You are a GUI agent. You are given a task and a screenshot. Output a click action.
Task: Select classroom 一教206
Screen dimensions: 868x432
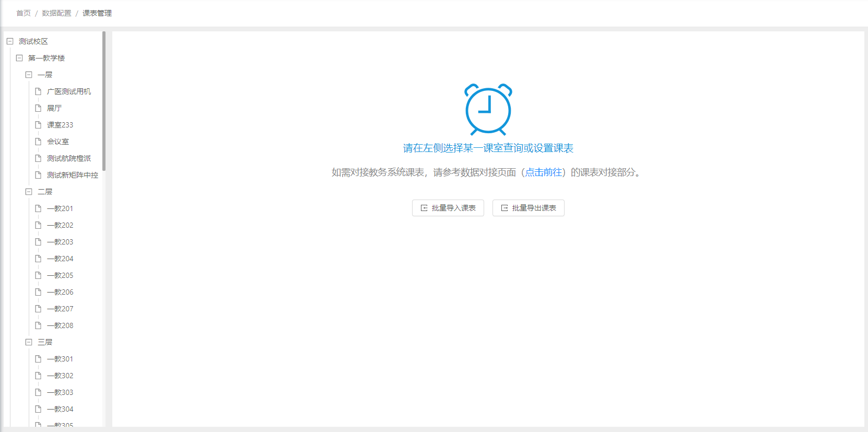click(x=60, y=292)
